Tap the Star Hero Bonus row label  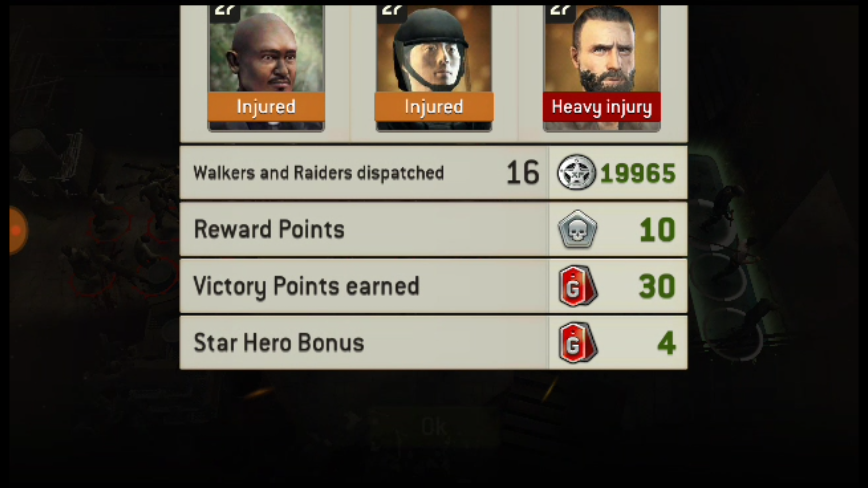click(279, 343)
